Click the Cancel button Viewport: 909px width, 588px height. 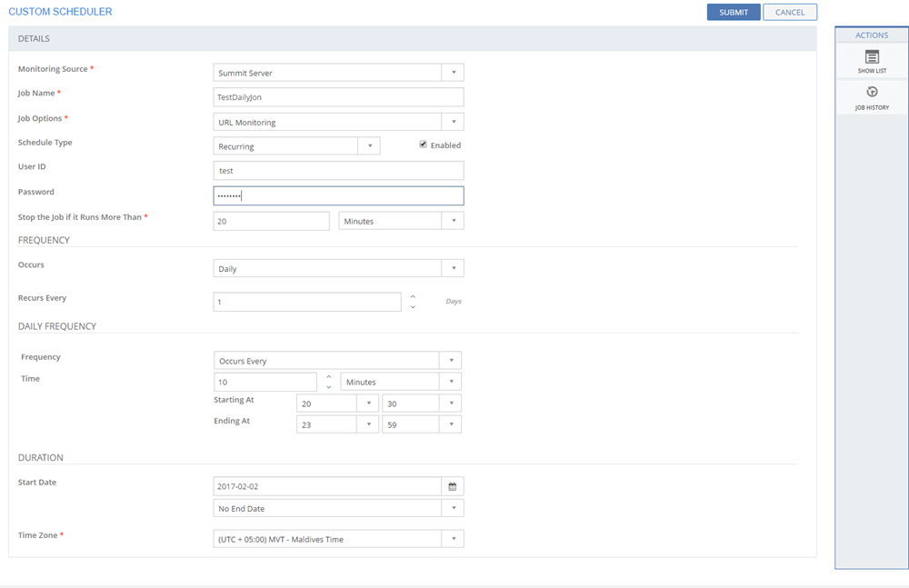point(789,12)
